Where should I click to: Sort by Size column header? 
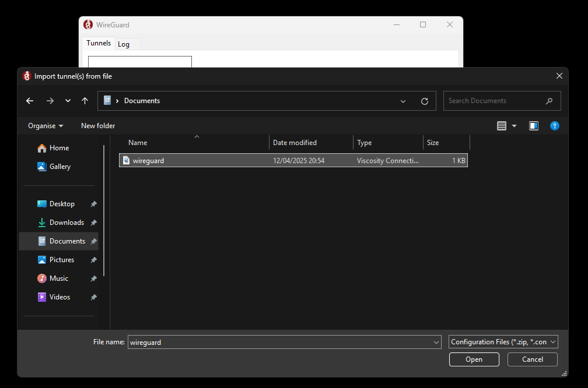click(x=446, y=143)
